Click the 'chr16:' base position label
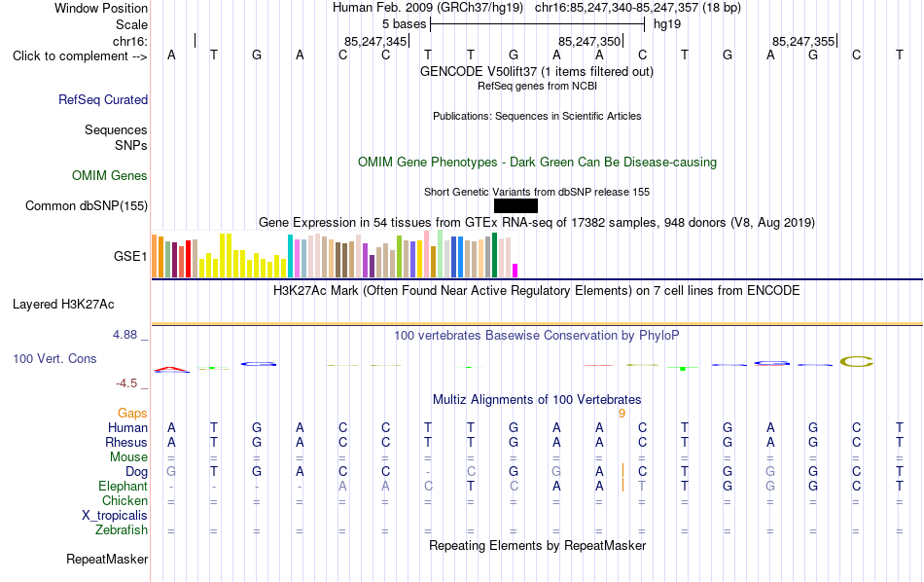This screenshot has width=924, height=582. point(130,41)
